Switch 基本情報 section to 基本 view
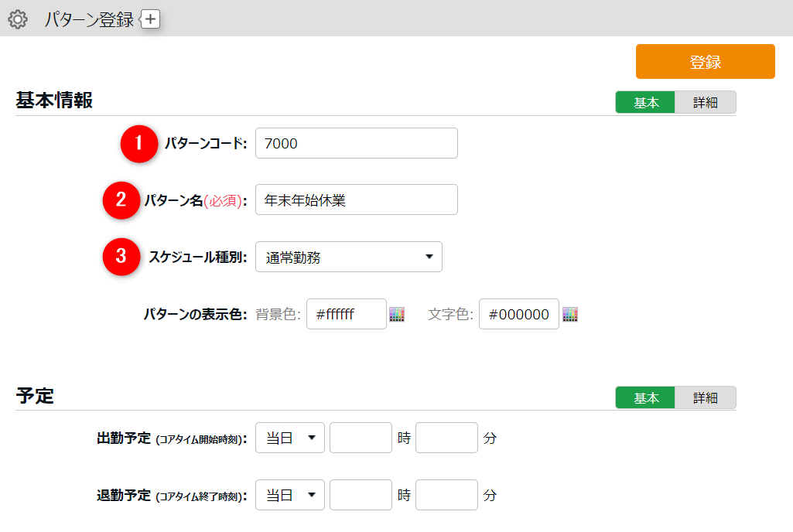Image resolution: width=793 pixels, height=532 pixels. [x=645, y=103]
